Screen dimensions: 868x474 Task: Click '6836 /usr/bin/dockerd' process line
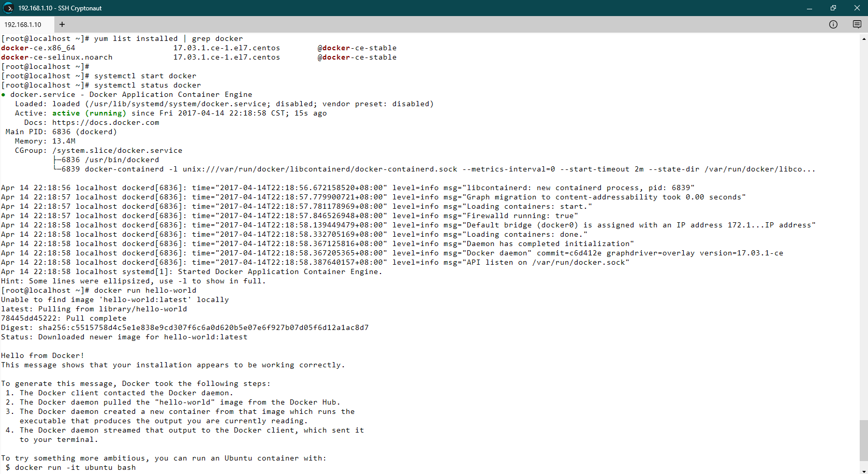tap(110, 160)
